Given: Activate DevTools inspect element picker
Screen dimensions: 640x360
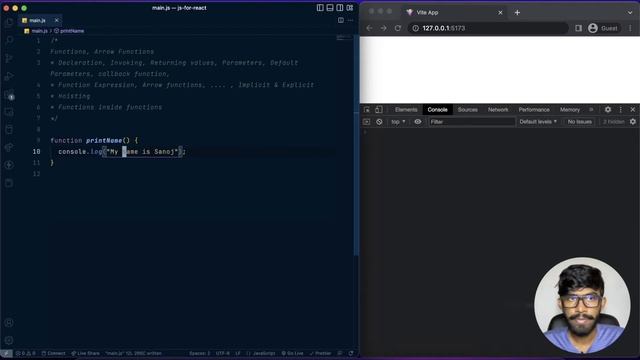Looking at the screenshot, I should point(367,110).
